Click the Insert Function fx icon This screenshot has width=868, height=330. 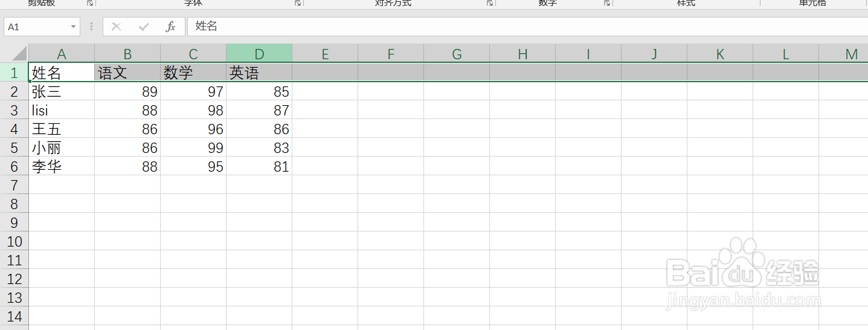(x=170, y=27)
